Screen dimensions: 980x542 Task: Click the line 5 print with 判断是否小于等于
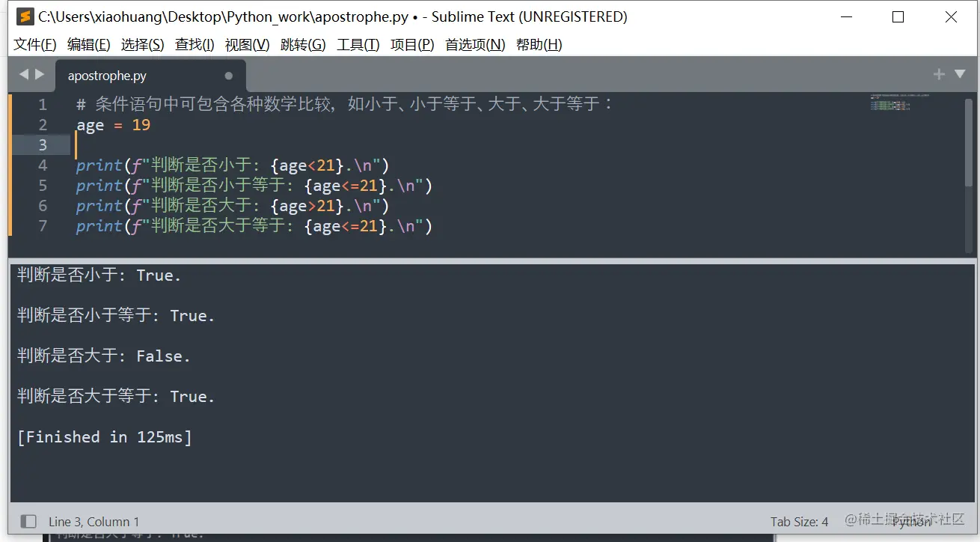(254, 186)
